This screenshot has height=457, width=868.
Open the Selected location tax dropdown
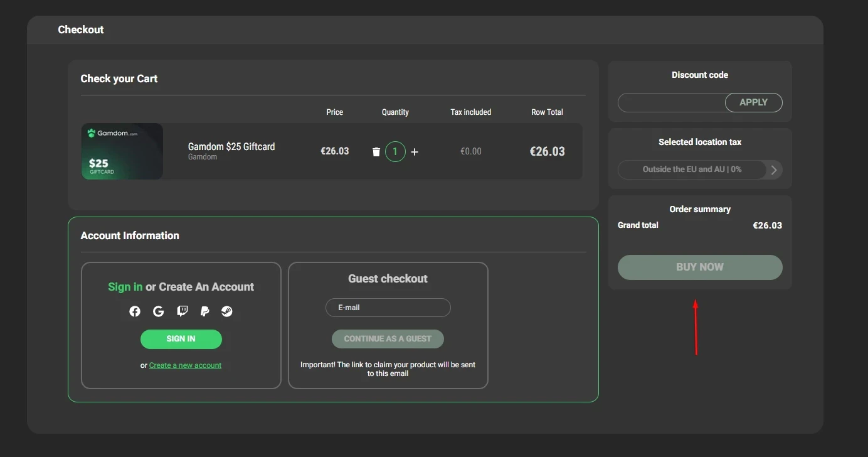point(692,169)
